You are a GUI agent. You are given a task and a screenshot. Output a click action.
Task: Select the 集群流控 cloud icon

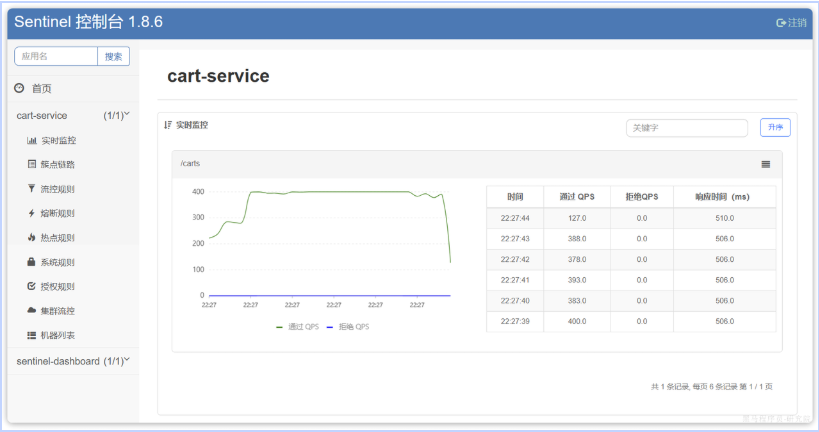[32, 311]
